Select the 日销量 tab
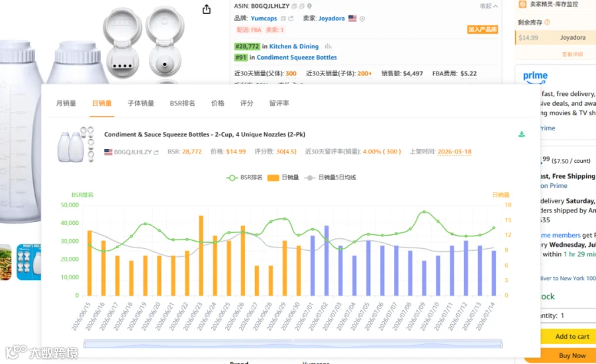The image size is (596, 364). pos(102,103)
